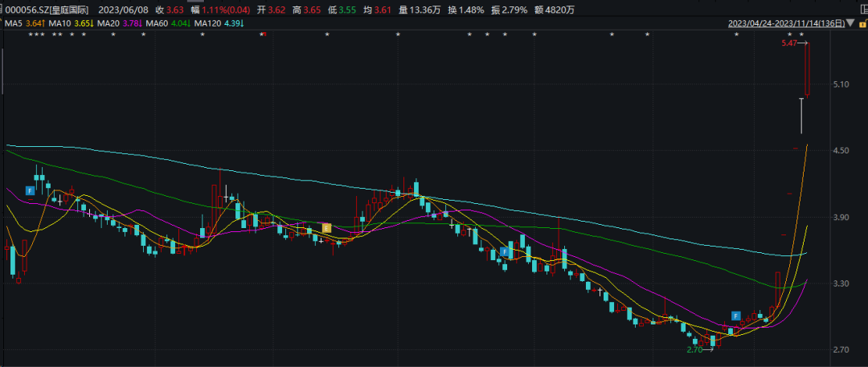Image resolution: width=868 pixels, height=367 pixels.
Task: Click the tall red candle below 5.47
Action: 807,69
